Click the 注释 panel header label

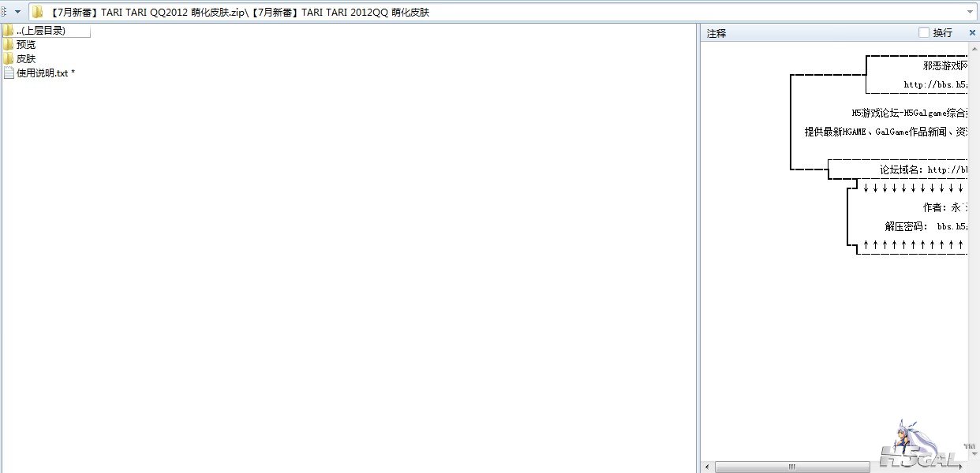716,33
